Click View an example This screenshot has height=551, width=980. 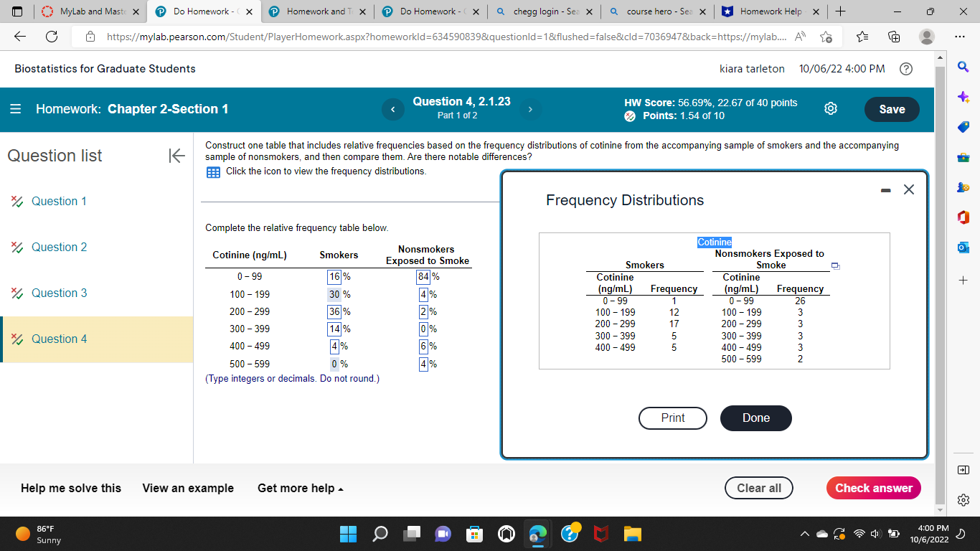click(188, 488)
